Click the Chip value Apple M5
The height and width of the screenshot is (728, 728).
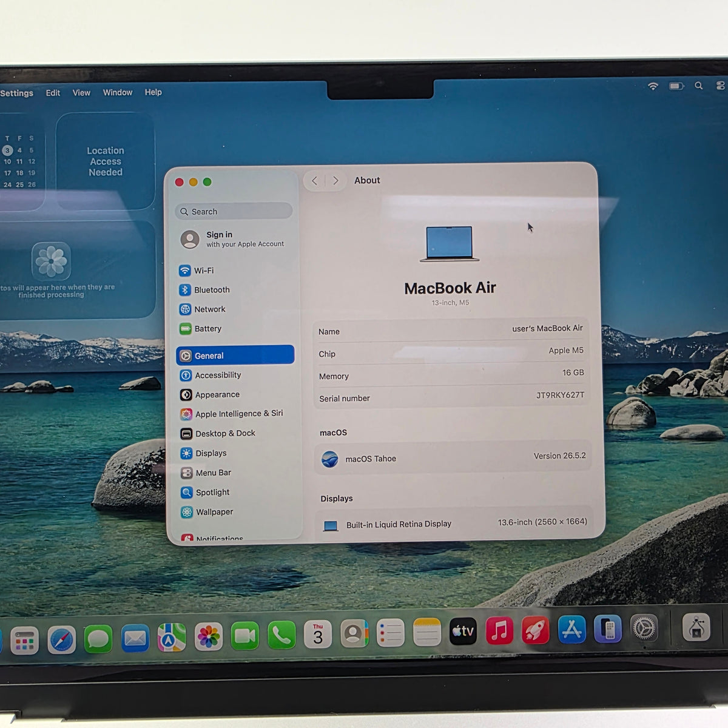(566, 351)
